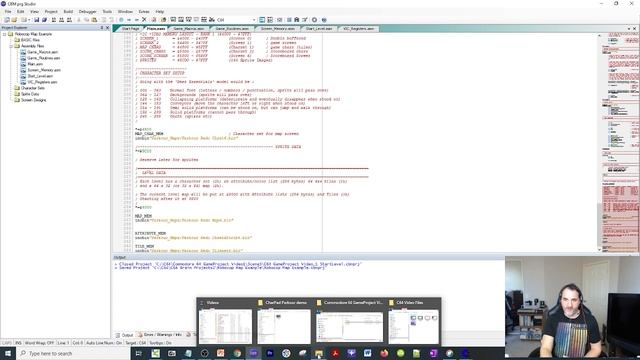Open Game_Macros.asm in Project Explorer

click(42, 52)
